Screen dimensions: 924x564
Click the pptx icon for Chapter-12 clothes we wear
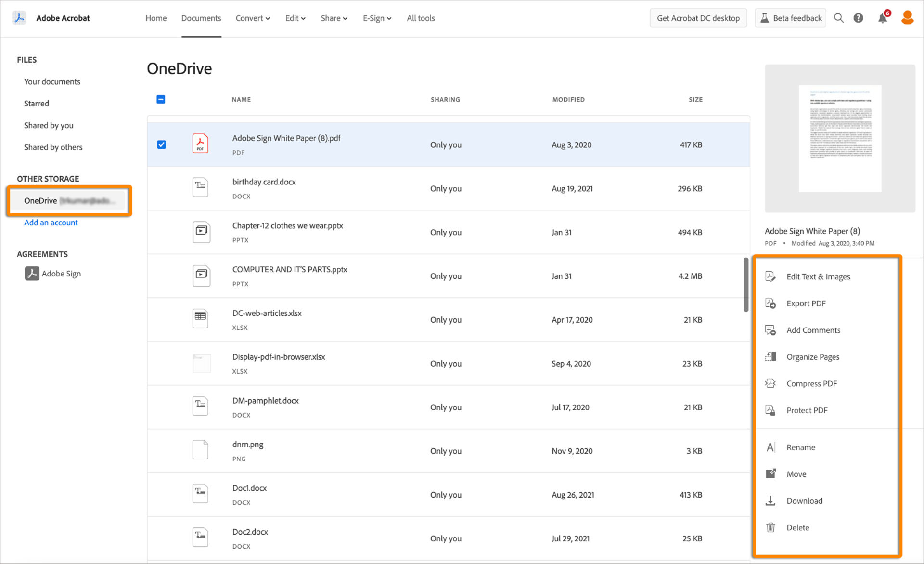(201, 232)
